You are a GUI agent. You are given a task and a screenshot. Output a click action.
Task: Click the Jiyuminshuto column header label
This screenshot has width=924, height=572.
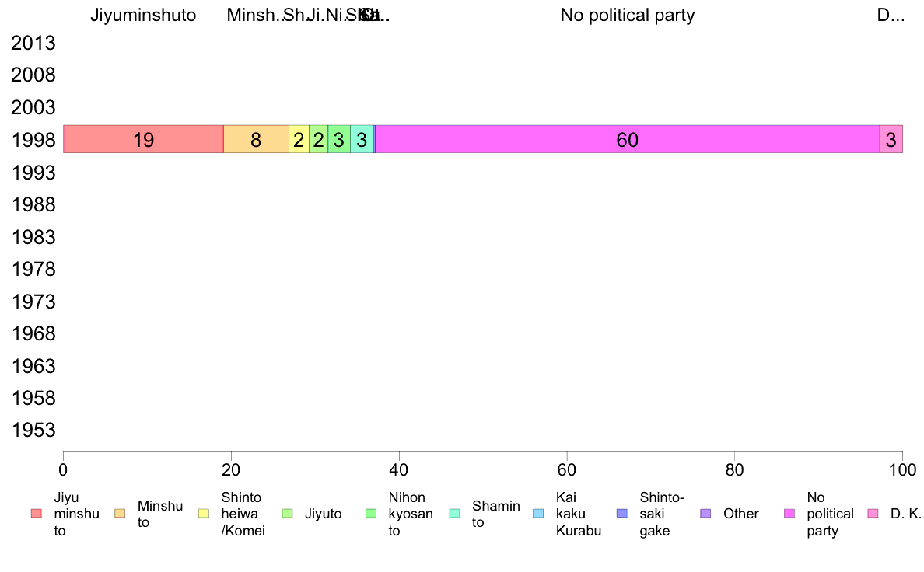pyautogui.click(x=143, y=16)
